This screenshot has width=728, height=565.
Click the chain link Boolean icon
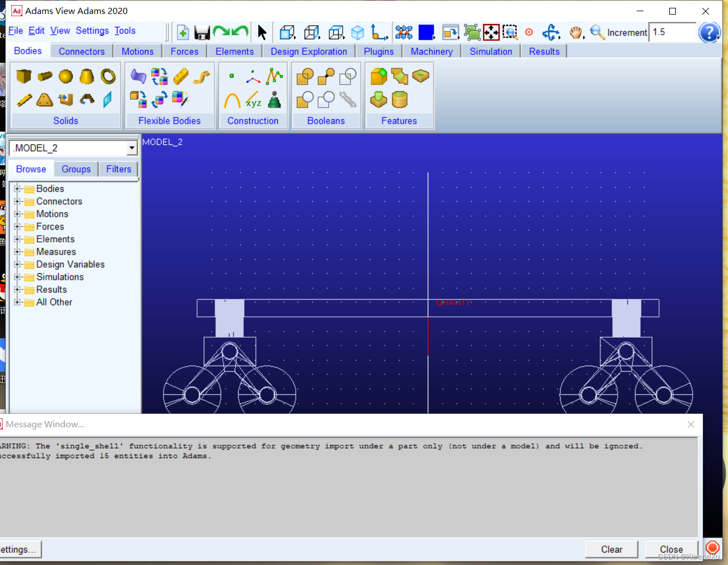click(348, 100)
